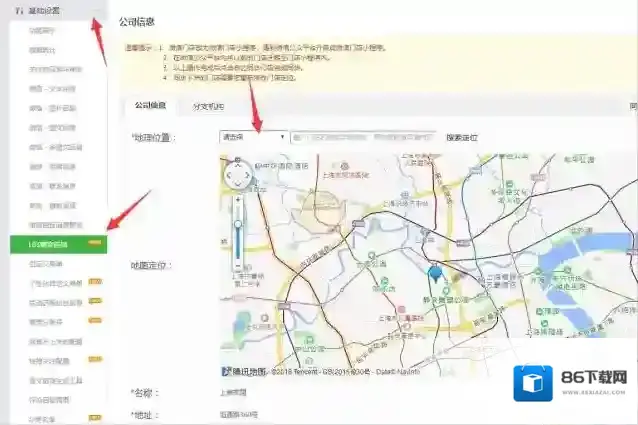Select the green highlighted LBS sidebar item
The height and width of the screenshot is (425, 638).
point(59,244)
